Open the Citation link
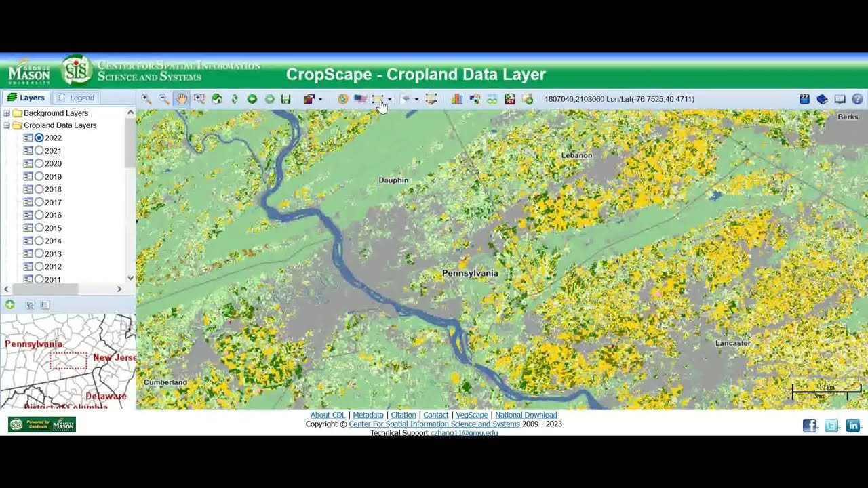 (x=403, y=415)
